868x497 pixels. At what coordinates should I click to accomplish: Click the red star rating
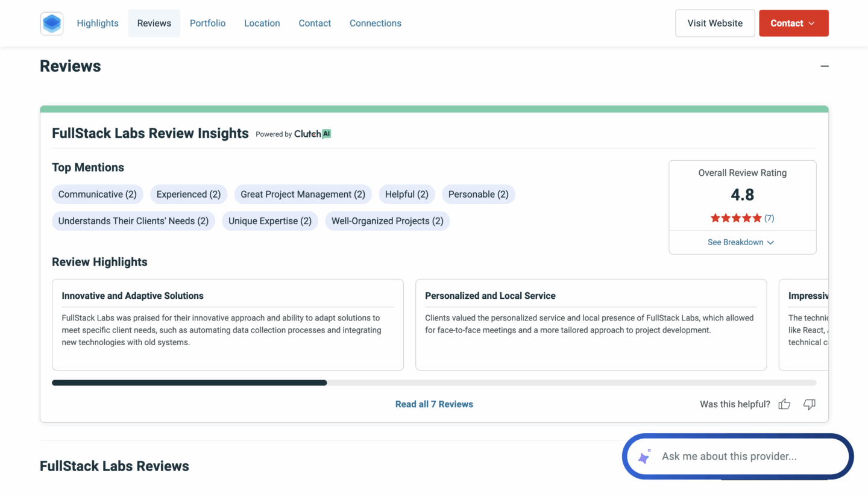coord(735,218)
